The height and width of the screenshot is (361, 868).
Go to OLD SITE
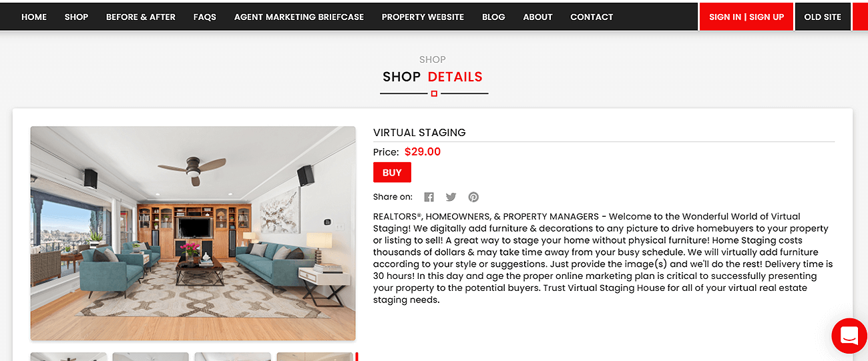click(823, 17)
